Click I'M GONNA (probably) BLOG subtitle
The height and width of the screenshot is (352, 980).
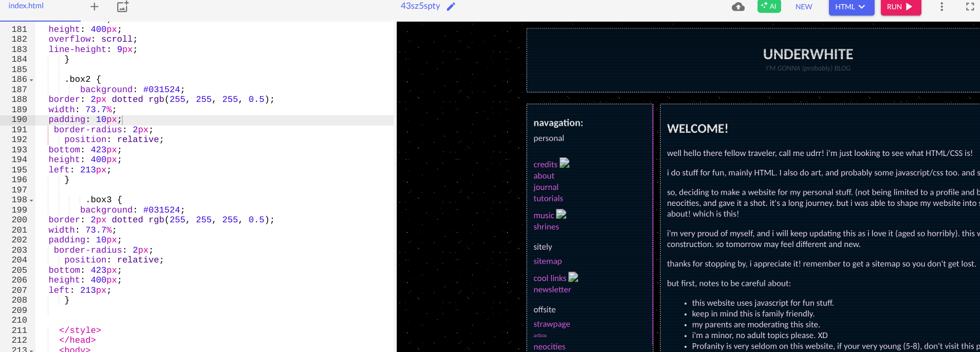(x=808, y=68)
